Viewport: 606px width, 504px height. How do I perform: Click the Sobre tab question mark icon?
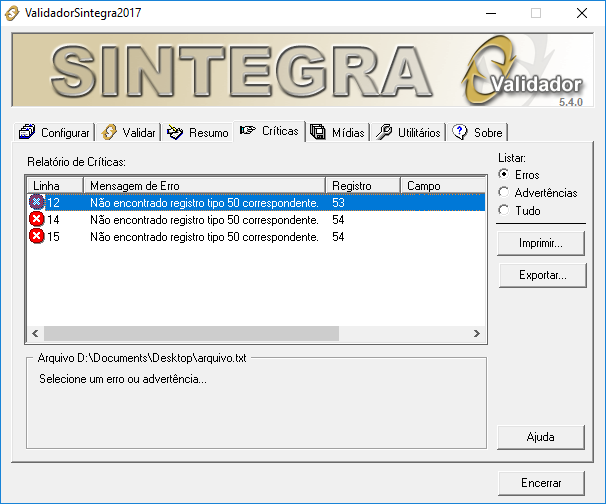(460, 132)
